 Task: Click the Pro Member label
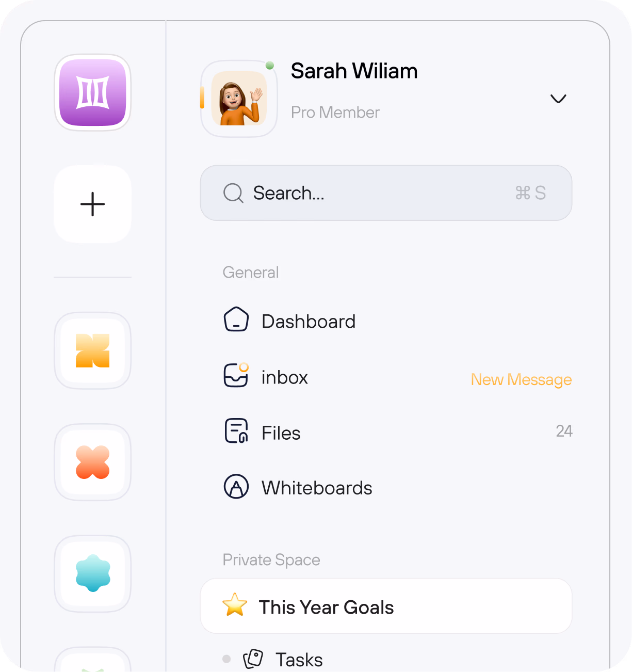(x=335, y=112)
